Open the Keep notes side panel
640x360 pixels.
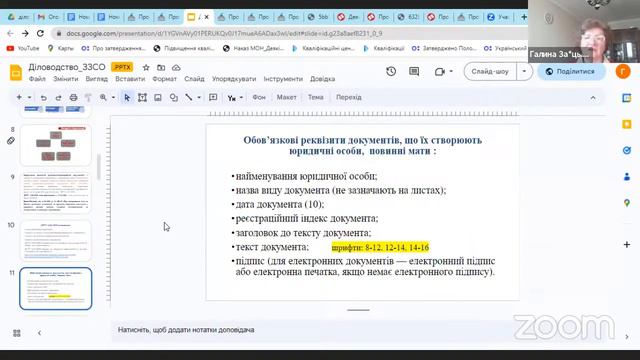pyautogui.click(x=627, y=124)
